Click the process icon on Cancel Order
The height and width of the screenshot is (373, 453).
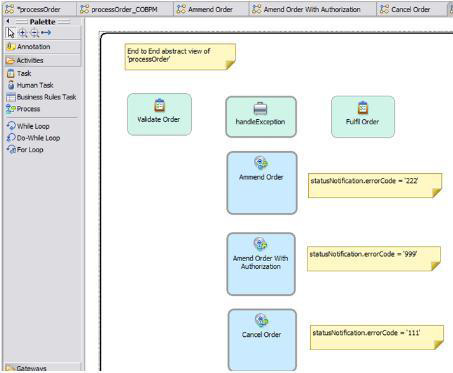tap(262, 320)
